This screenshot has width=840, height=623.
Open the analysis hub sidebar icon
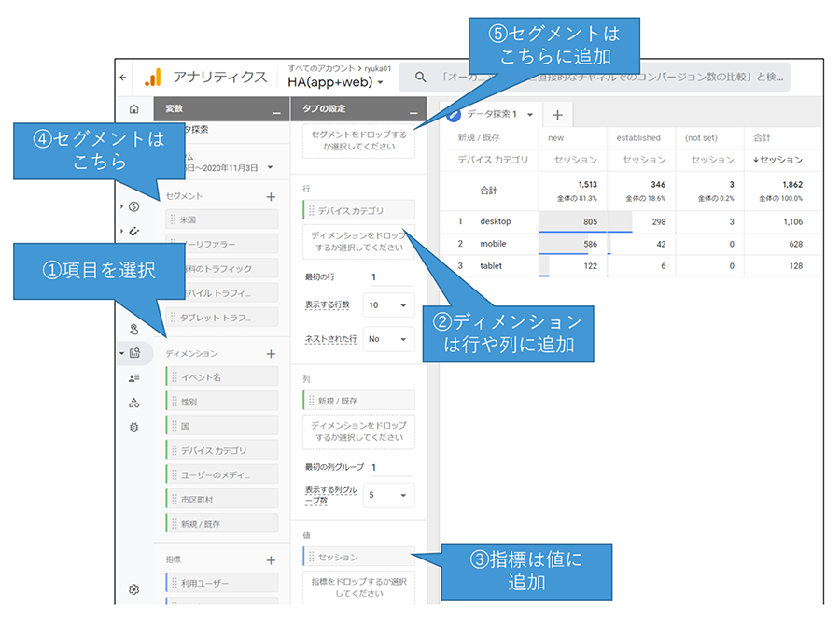point(134,353)
